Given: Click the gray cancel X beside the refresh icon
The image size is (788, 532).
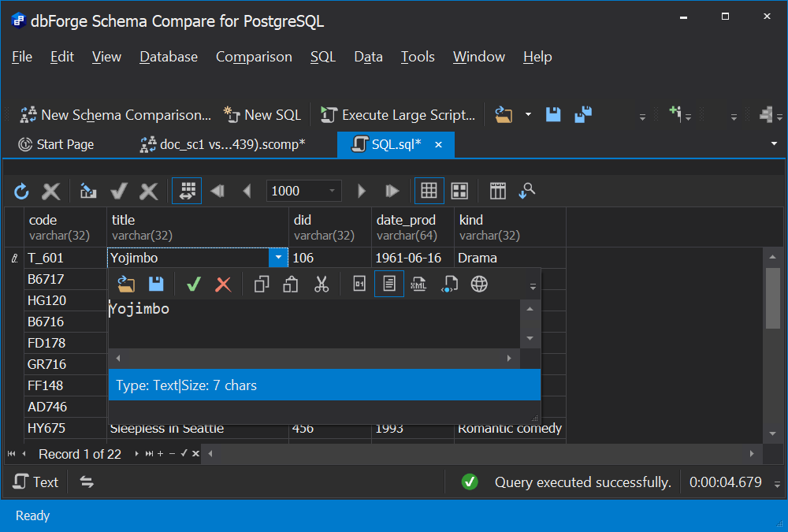Looking at the screenshot, I should point(50,191).
